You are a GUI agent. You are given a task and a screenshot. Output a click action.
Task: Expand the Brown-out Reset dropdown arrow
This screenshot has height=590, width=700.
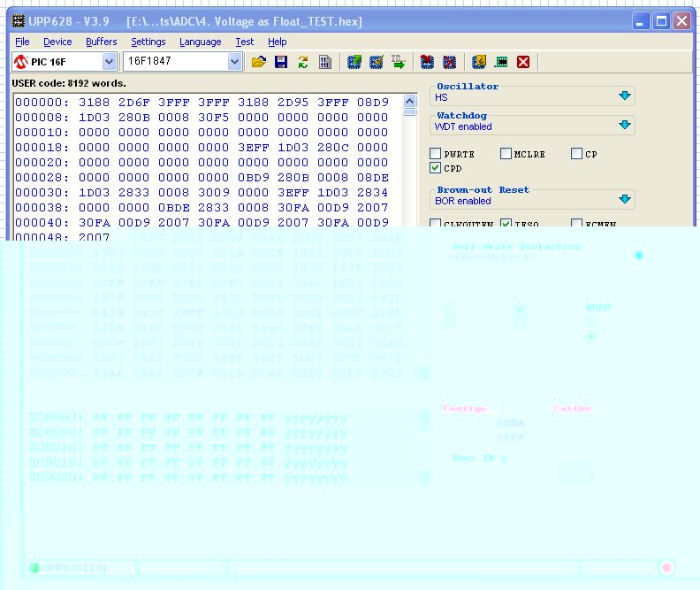coord(625,199)
